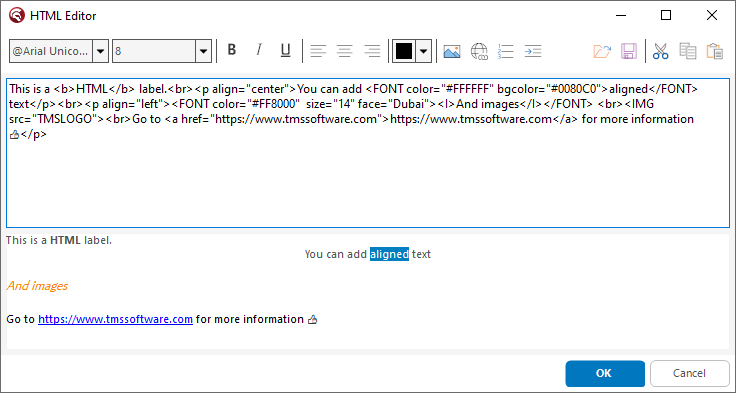The height and width of the screenshot is (393, 736).
Task: Click 'for more information' in preview
Action: tap(250, 319)
